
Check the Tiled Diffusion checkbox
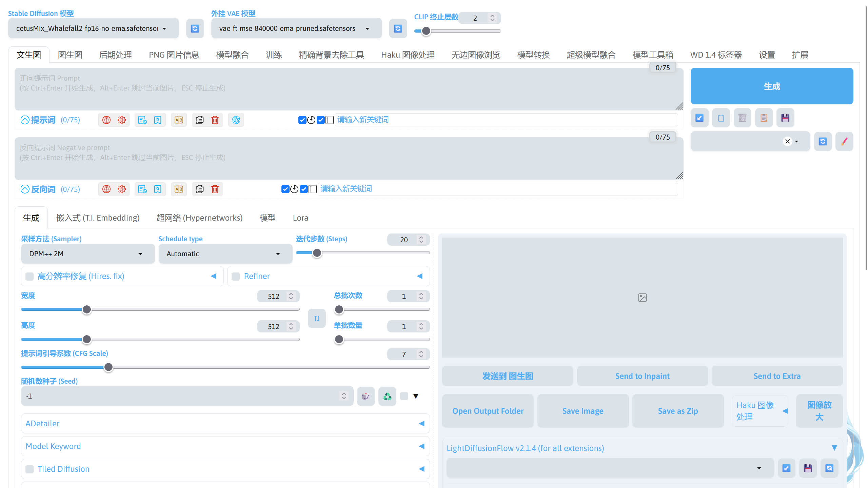[x=29, y=469]
